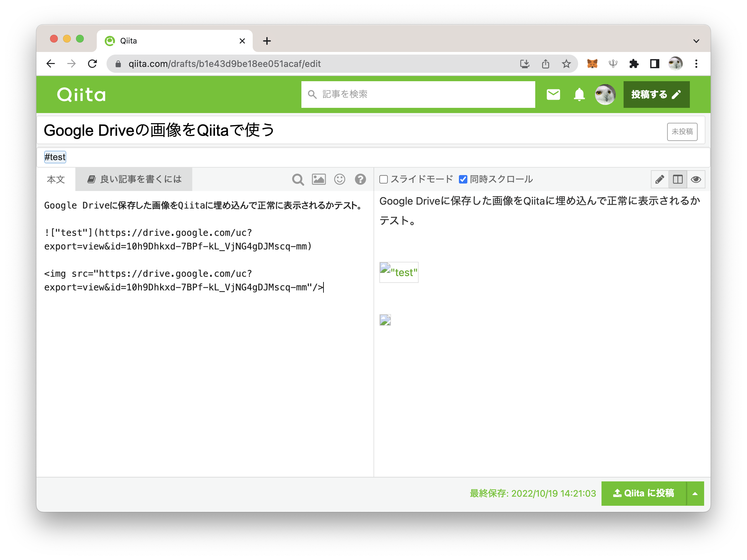Switch to the 本文 tab

pyautogui.click(x=56, y=179)
